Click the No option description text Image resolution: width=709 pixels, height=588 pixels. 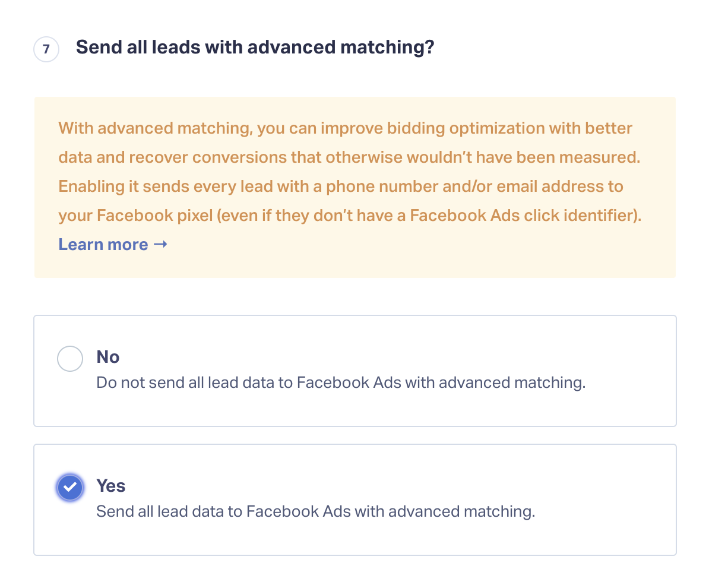tap(340, 382)
